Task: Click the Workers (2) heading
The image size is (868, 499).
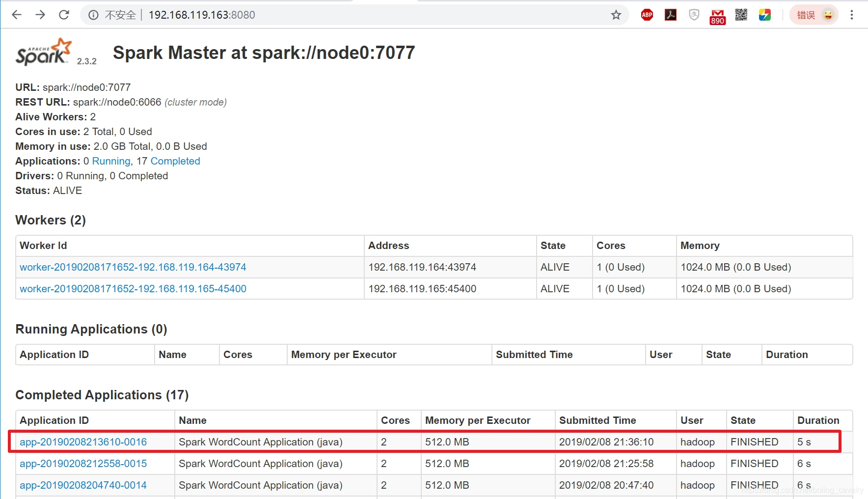Action: click(51, 220)
